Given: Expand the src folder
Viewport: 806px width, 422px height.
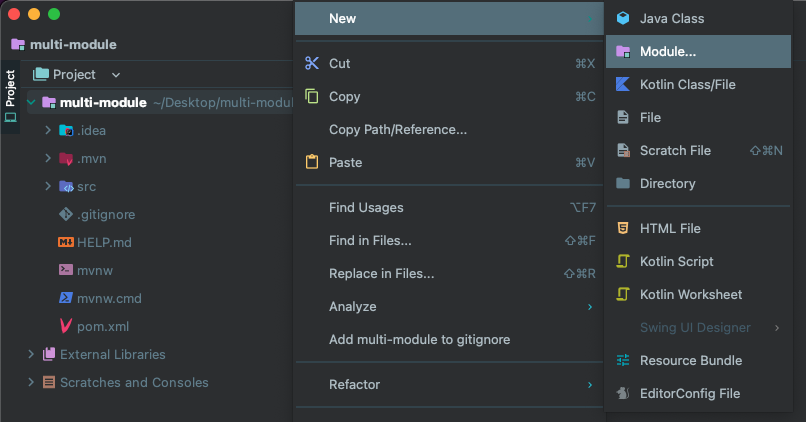Looking at the screenshot, I should click(48, 186).
